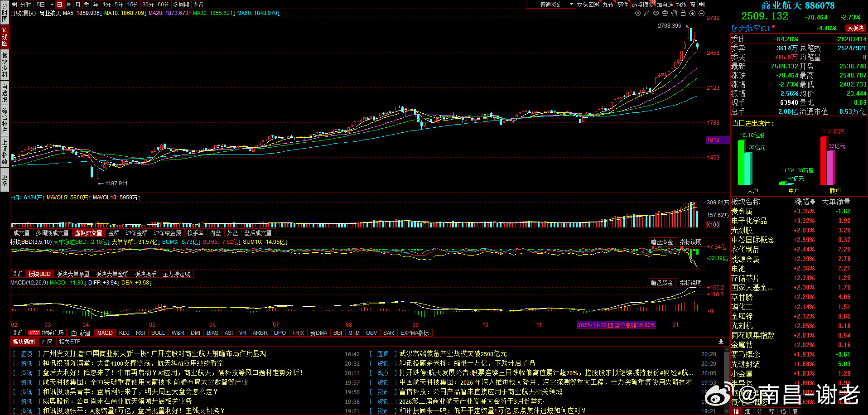Click the green 大户 outflow bar
The image size is (868, 415).
tap(742, 162)
